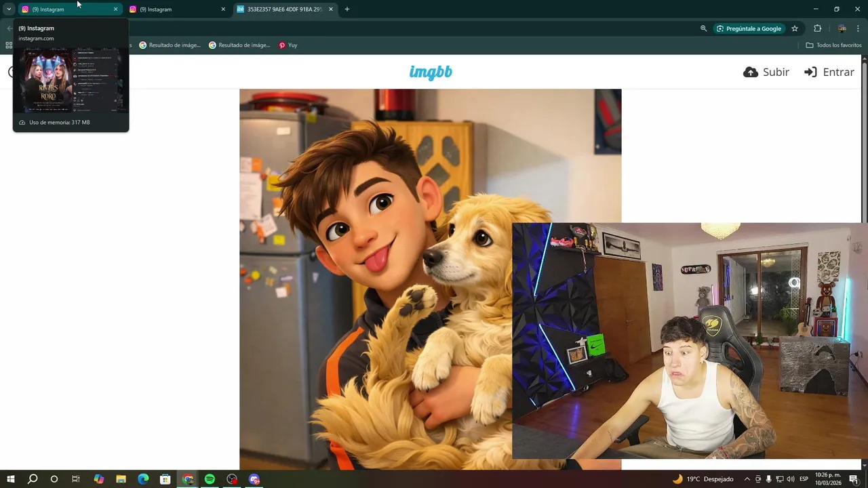Bookmark this page with the star icon

[795, 28]
